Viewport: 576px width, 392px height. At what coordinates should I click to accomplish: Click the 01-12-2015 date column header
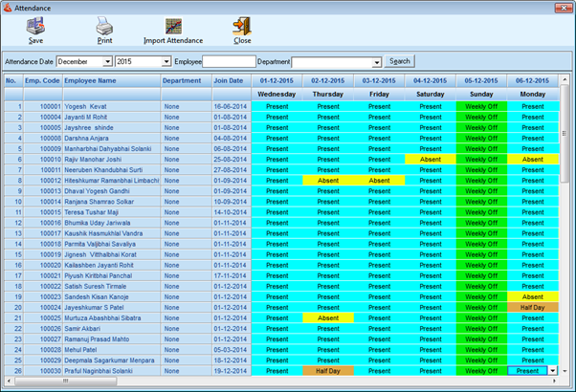pos(277,81)
